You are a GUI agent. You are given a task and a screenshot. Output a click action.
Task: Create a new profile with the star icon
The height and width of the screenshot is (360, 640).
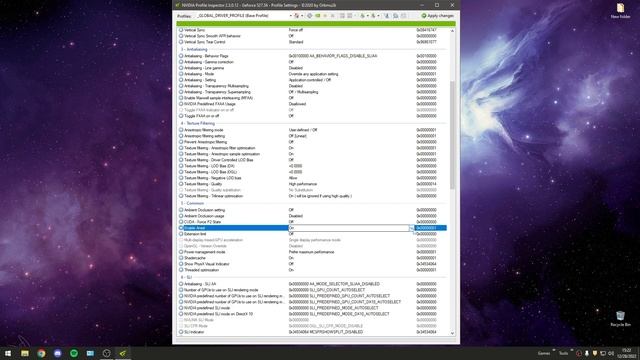tap(325, 16)
